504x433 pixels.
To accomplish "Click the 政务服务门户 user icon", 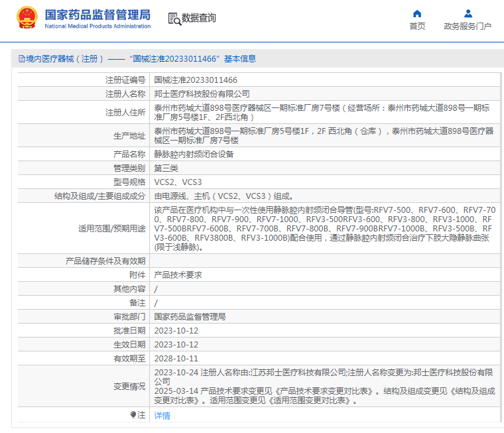I will [468, 13].
